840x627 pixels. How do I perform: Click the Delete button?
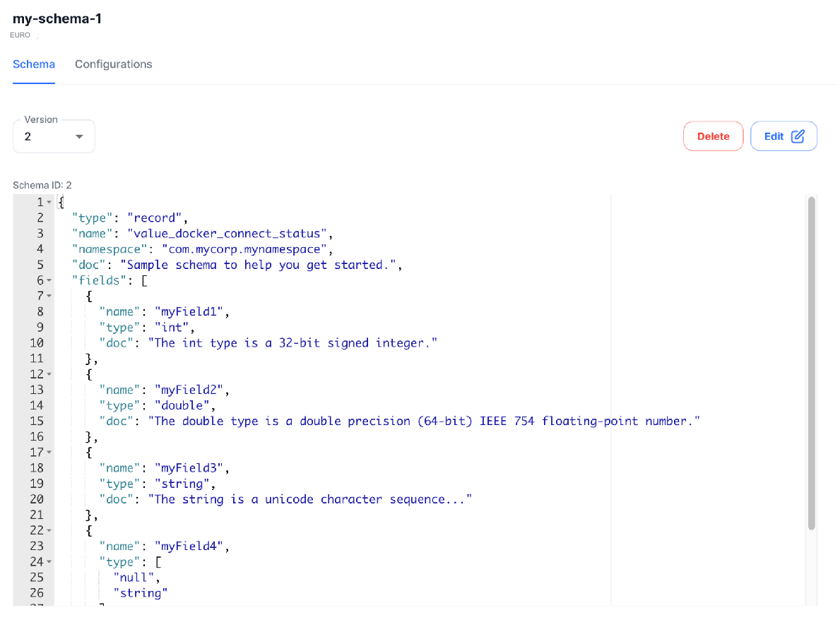[713, 136]
